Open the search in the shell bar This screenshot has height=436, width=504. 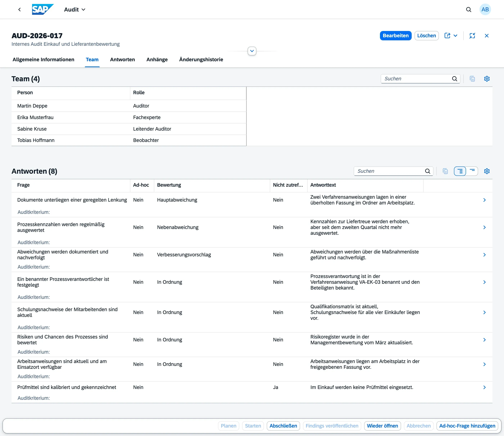pos(469,10)
